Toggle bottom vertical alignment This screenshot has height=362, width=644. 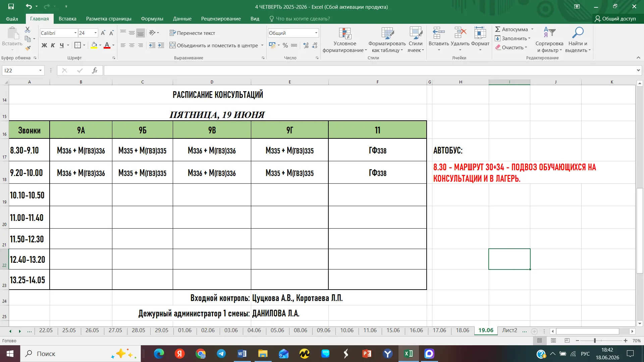point(141,33)
